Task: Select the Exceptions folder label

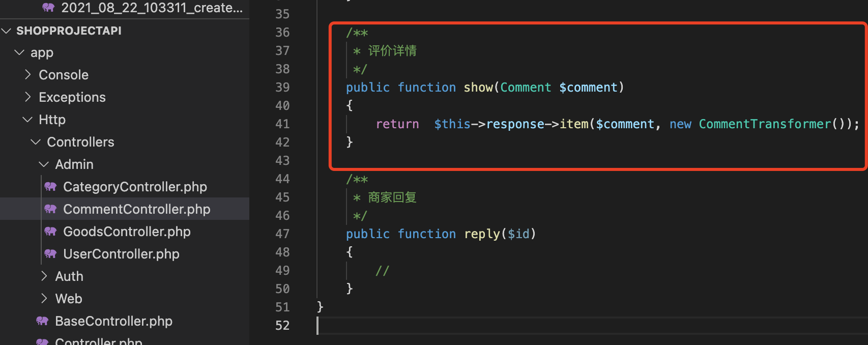Action: point(72,97)
